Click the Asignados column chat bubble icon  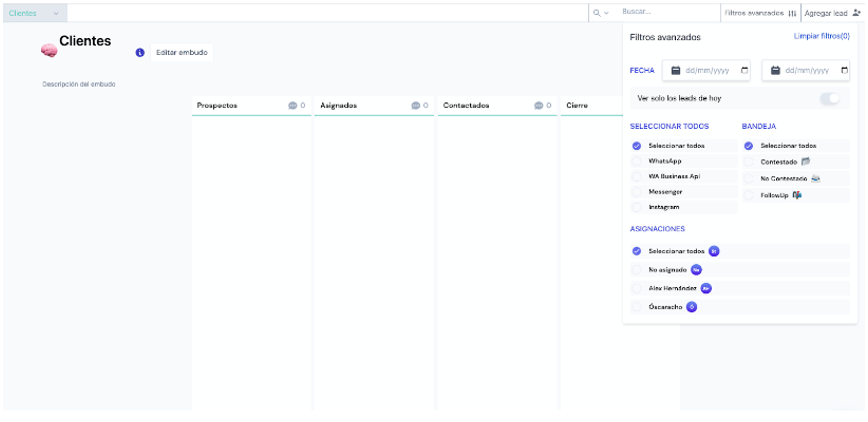(x=415, y=106)
